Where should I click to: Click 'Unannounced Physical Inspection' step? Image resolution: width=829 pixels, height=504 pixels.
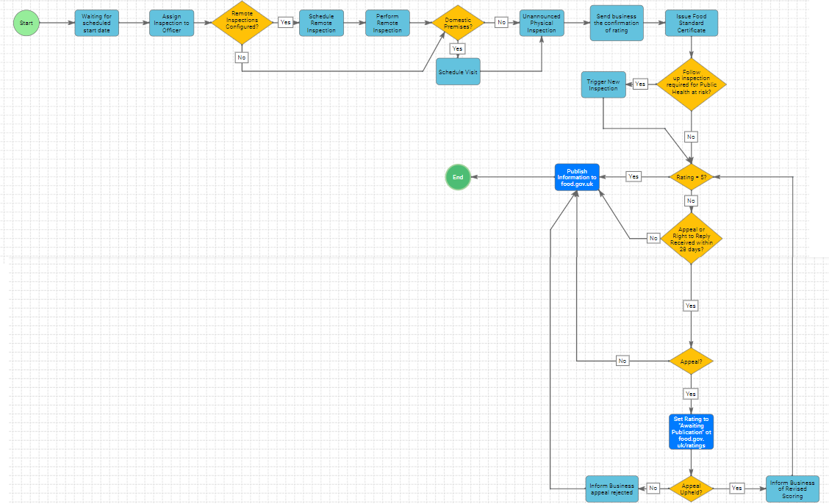click(x=542, y=23)
